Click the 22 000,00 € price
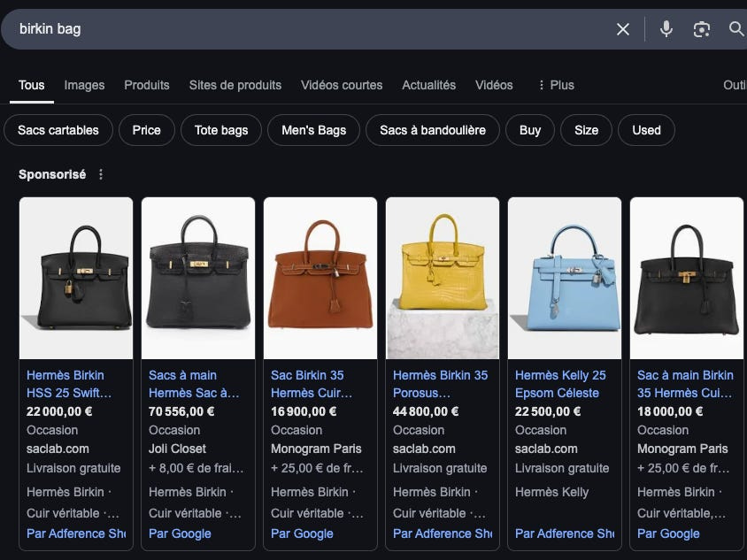747x560 pixels. (x=59, y=411)
